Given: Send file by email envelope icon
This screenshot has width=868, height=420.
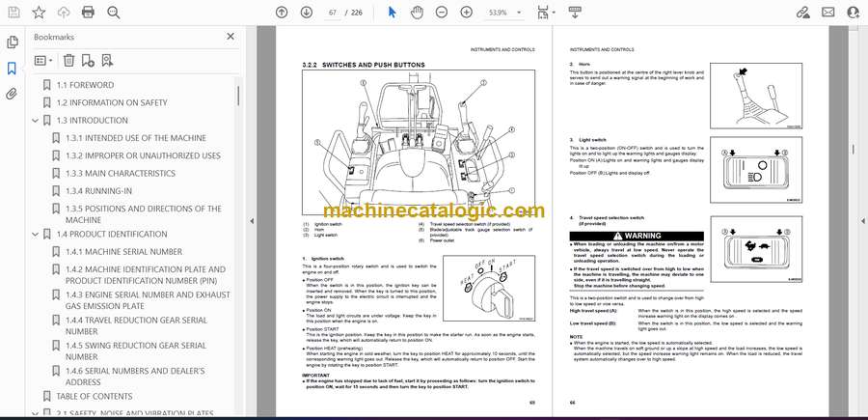Looking at the screenshot, I should point(828,13).
